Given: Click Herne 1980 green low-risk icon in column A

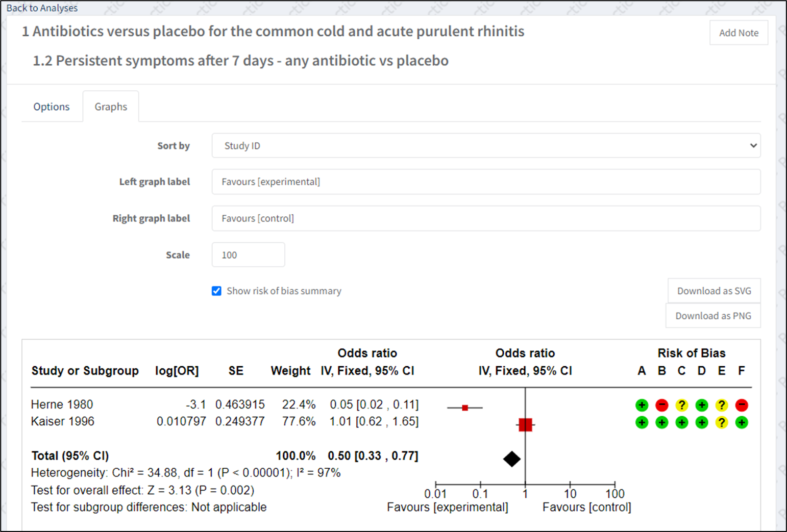Looking at the screenshot, I should (x=642, y=406).
